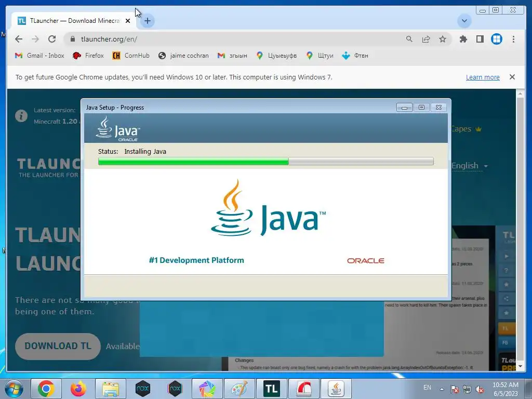Go forward in Chrome
Screen dimensions: 532x399
[x=35, y=39]
